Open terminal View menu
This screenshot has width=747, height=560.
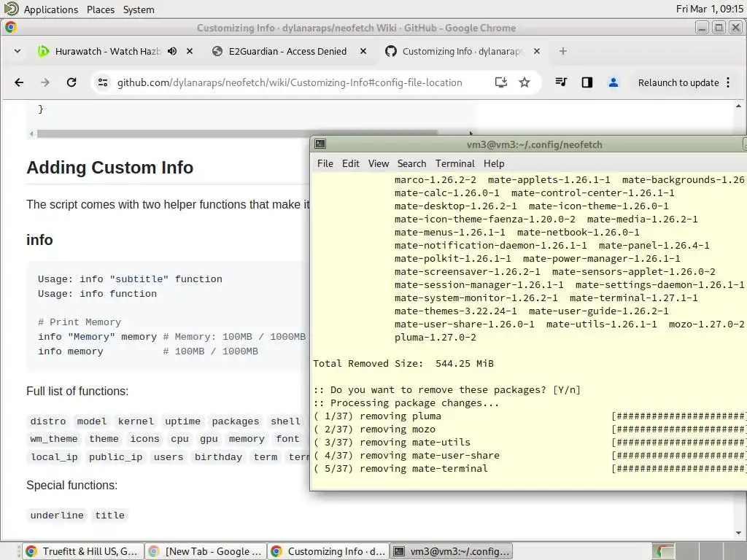click(x=379, y=163)
